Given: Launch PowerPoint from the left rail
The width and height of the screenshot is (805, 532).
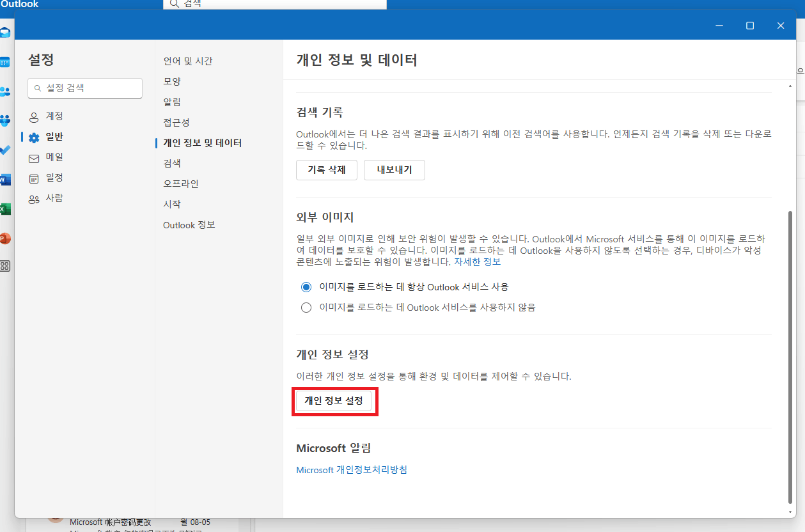Looking at the screenshot, I should click(x=4, y=239).
